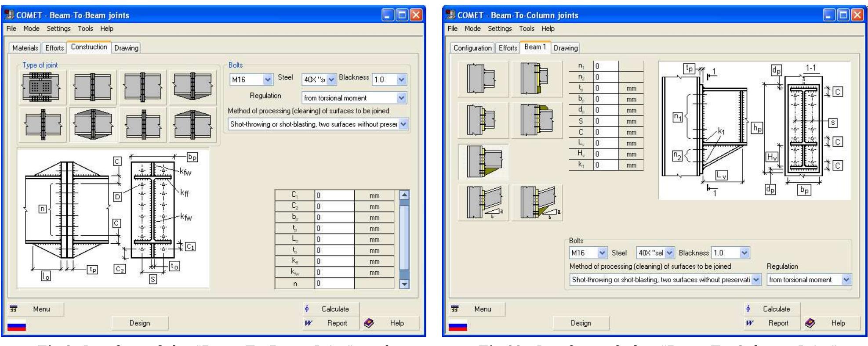Screen dimensions: 868x346
Task: Switch to the Configuration tab
Action: click(472, 48)
